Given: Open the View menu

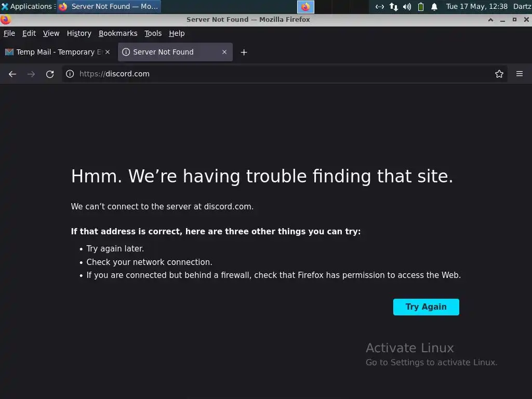Looking at the screenshot, I should click(x=51, y=33).
